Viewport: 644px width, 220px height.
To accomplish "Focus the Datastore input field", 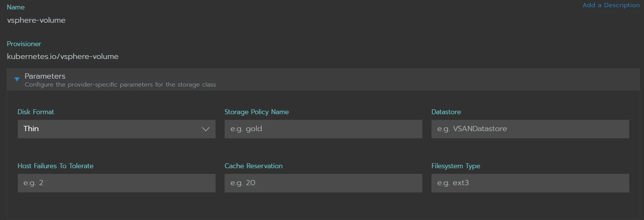I will click(x=530, y=129).
